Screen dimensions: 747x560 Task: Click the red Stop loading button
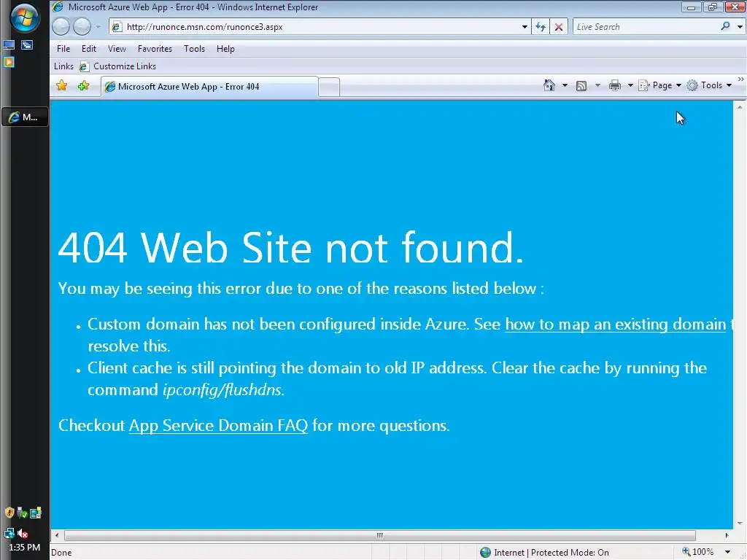tap(558, 27)
